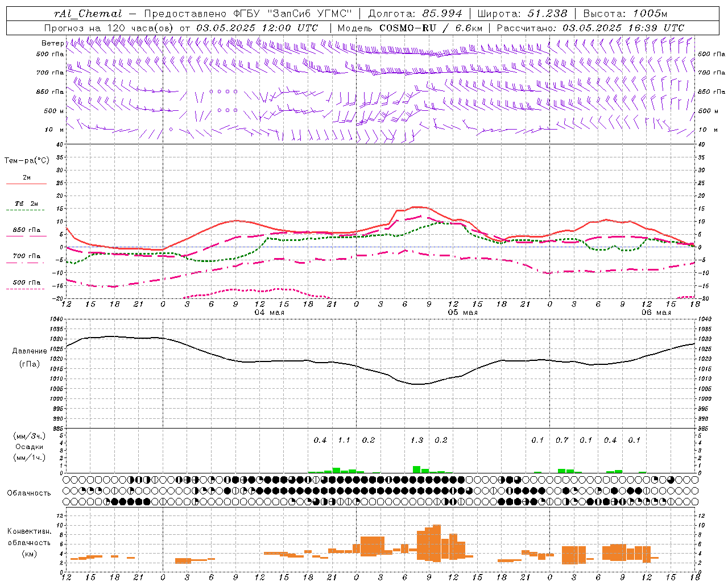Click the '(км)' unit under convective cloudiness
This screenshot has width=728, height=582.
[30, 554]
